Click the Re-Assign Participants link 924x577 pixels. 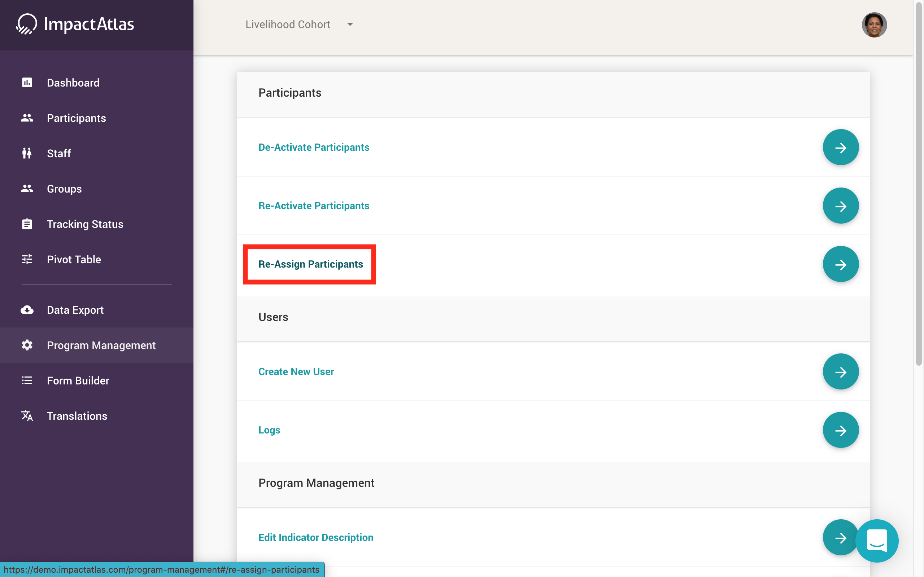[310, 264]
